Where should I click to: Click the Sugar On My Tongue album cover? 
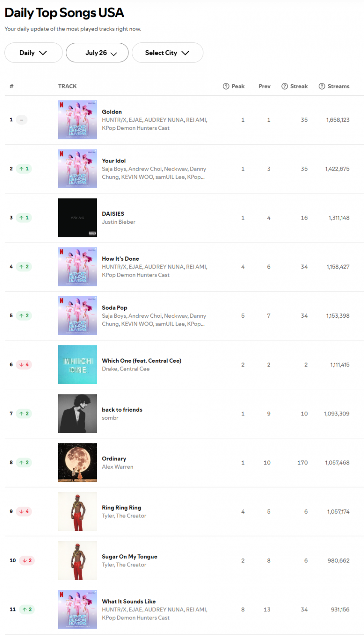pos(78,560)
